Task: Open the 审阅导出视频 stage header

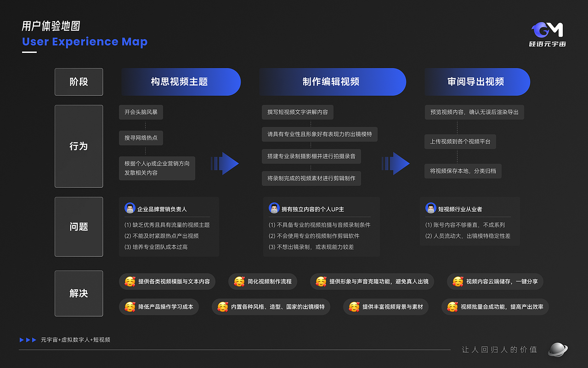Action: 477,82
